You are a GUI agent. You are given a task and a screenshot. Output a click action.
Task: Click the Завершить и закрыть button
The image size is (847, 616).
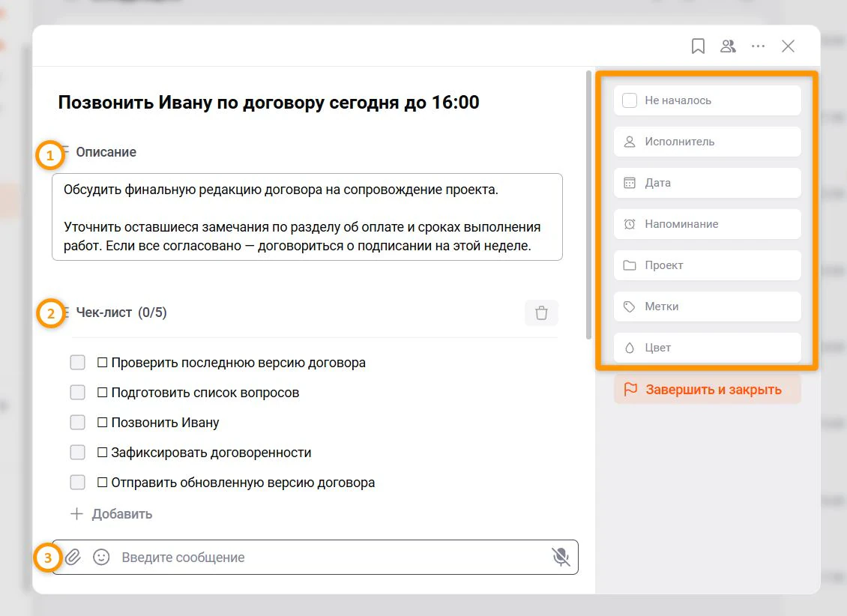click(x=707, y=389)
